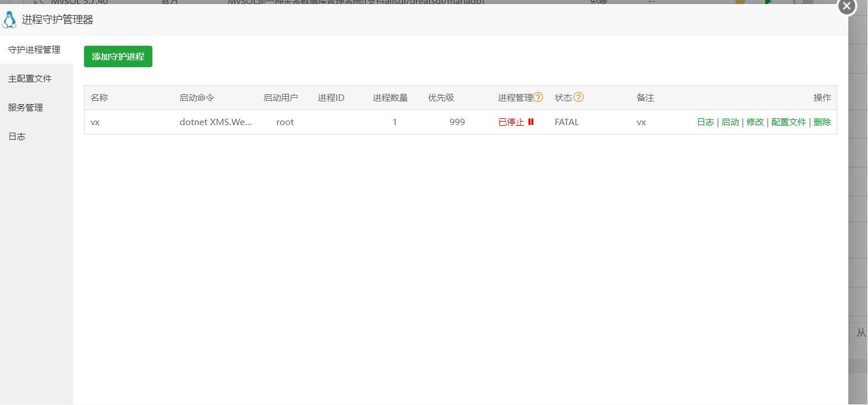868x405 pixels.
Task: Open 配置文件 link for the vx process
Action: click(789, 122)
